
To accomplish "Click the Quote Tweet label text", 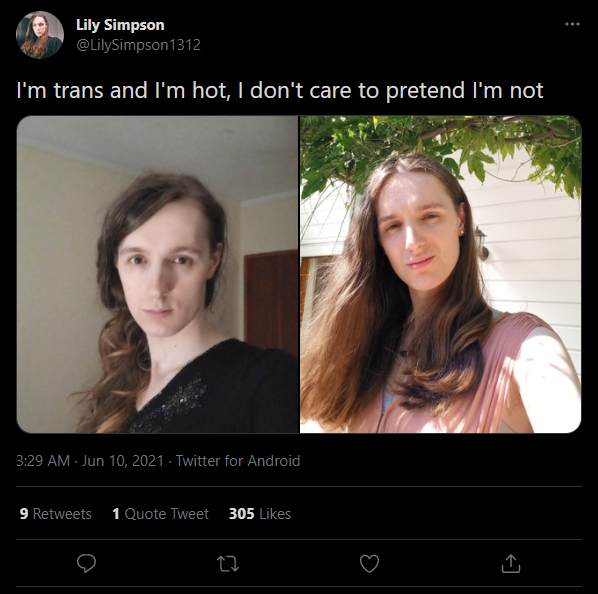I will (167, 514).
